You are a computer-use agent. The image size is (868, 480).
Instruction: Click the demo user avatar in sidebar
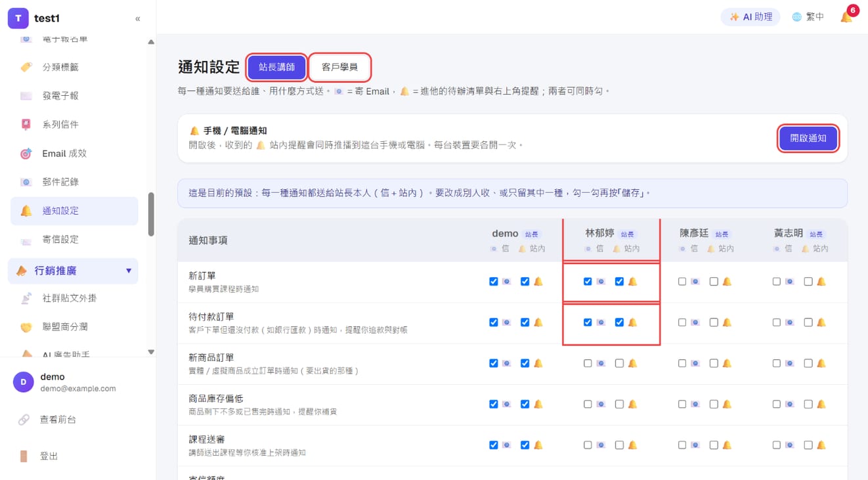pyautogui.click(x=24, y=382)
